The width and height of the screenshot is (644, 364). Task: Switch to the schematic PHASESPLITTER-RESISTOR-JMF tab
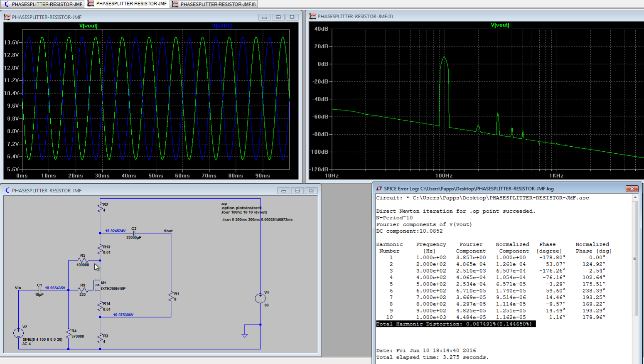(x=43, y=4)
